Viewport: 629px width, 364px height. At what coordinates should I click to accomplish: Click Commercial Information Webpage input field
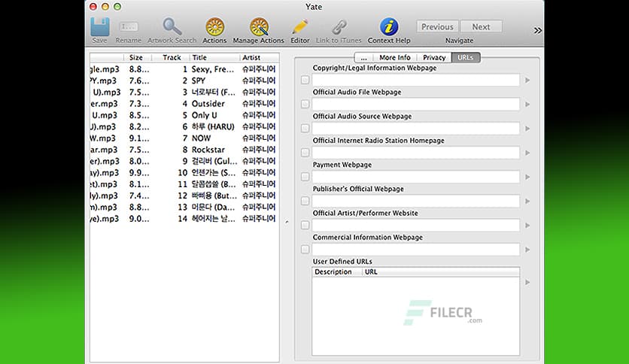click(415, 250)
